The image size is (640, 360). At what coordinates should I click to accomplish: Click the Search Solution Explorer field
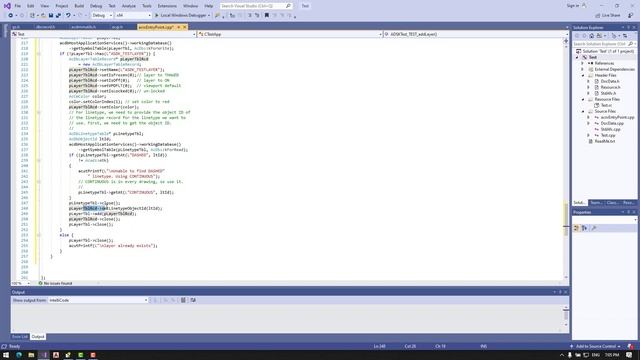pyautogui.click(x=604, y=44)
